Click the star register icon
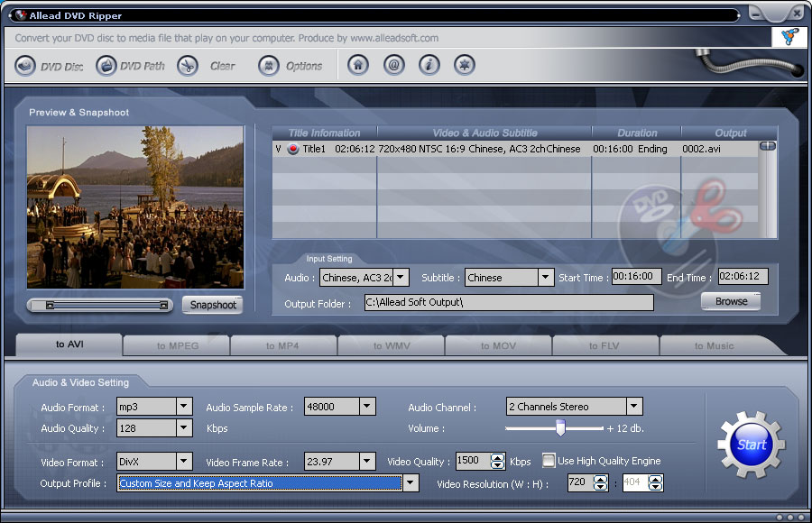 tap(465, 65)
